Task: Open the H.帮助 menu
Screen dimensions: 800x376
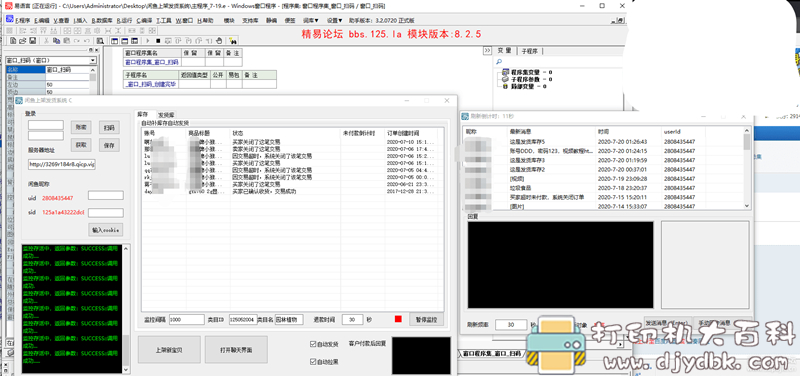Action: coord(205,21)
